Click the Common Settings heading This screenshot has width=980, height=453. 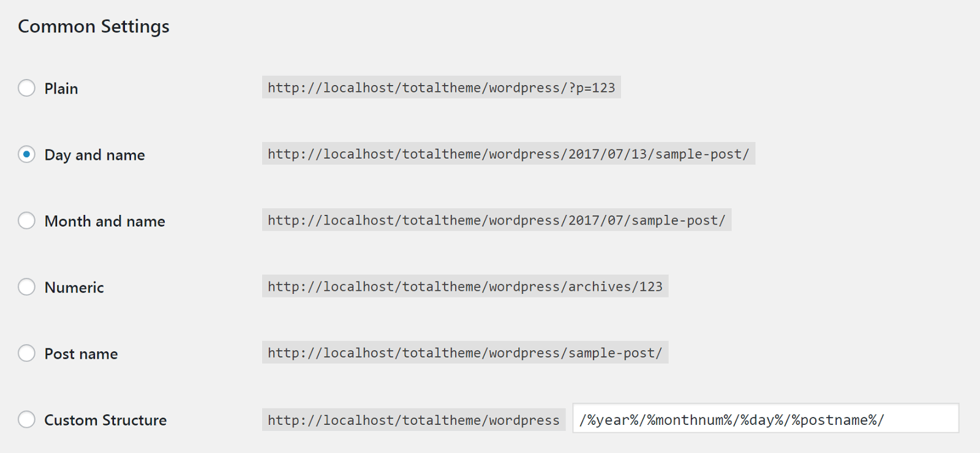coord(94,26)
